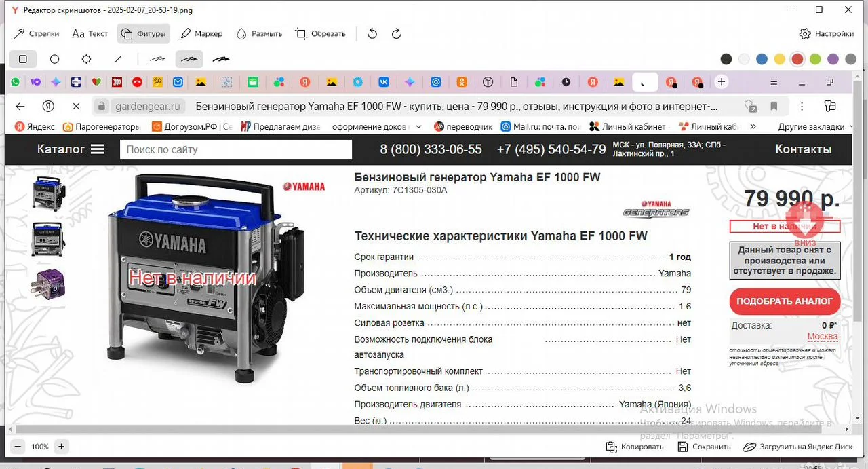
Task: Choose the straight line shape
Action: coord(118,59)
